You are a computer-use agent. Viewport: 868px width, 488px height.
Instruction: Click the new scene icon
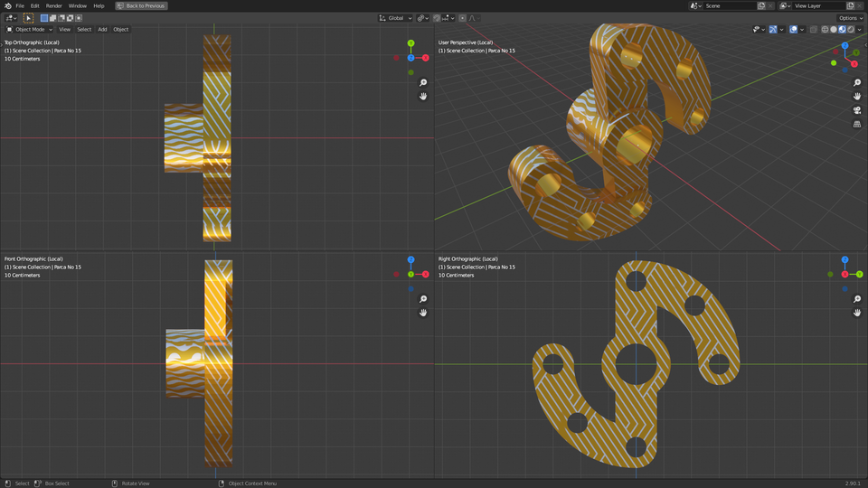tap(761, 5)
